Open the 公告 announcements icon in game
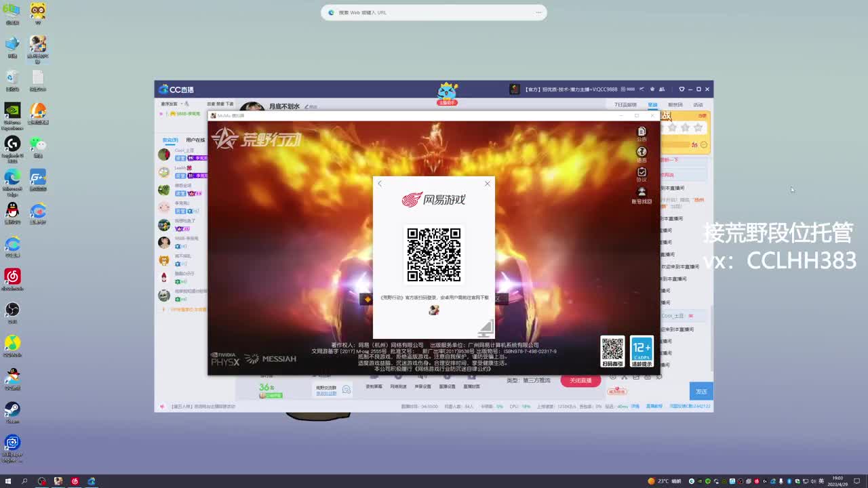Screen dimensions: 868x488 642,134
